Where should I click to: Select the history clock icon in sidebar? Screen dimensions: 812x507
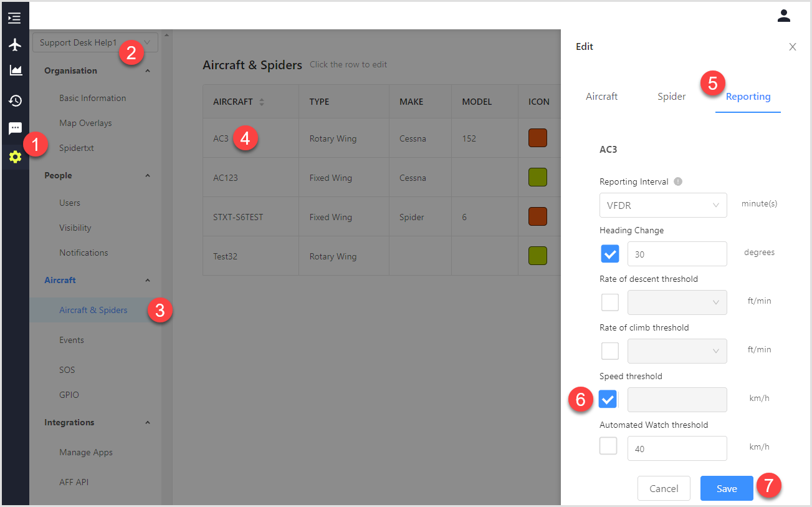pyautogui.click(x=14, y=100)
